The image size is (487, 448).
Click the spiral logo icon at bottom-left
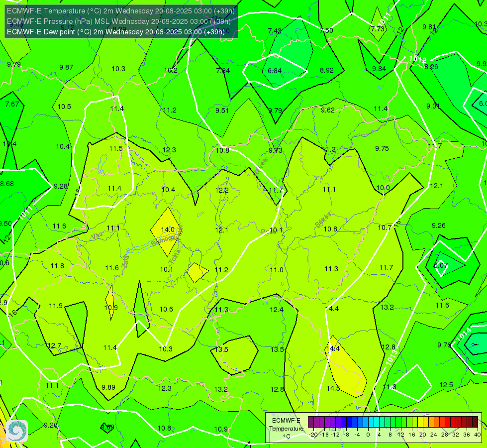(17, 431)
